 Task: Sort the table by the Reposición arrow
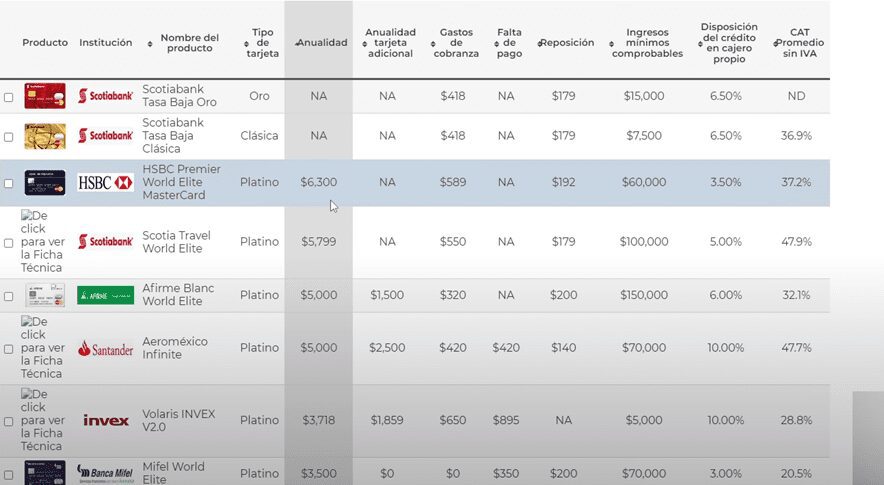coord(541,43)
